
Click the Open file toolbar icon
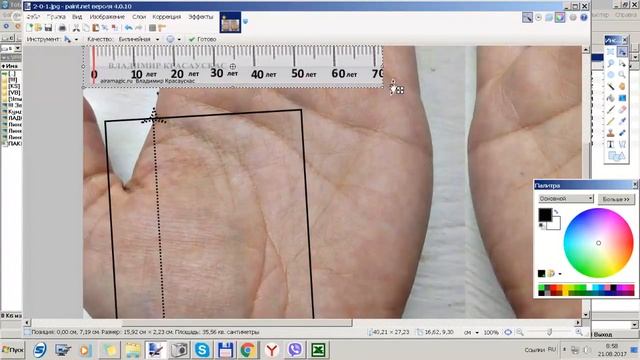tap(38, 28)
